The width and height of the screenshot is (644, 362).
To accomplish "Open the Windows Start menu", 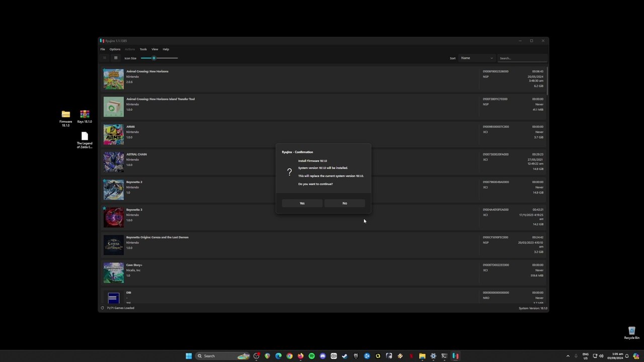I will pyautogui.click(x=189, y=356).
